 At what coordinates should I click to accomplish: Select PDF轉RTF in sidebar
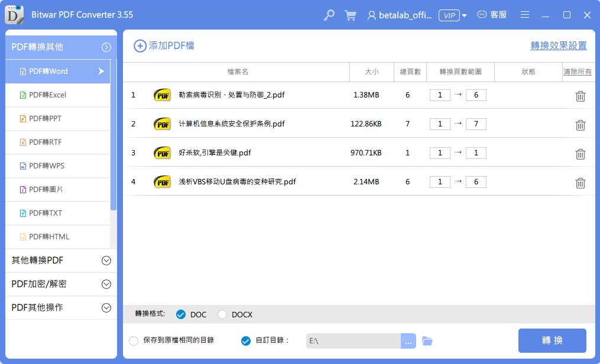[x=58, y=142]
